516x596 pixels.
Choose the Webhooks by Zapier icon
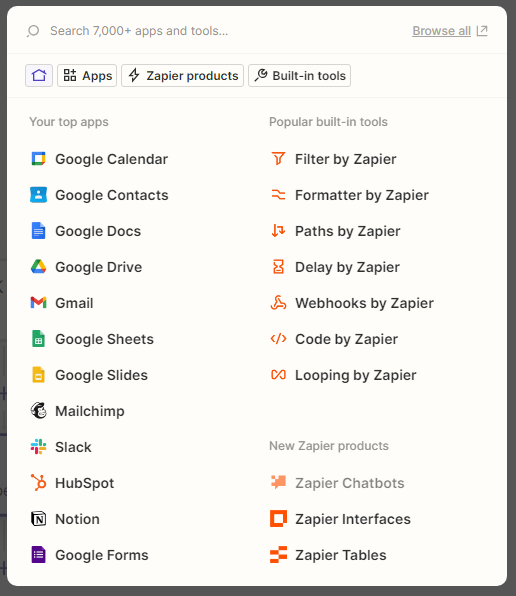[278, 303]
